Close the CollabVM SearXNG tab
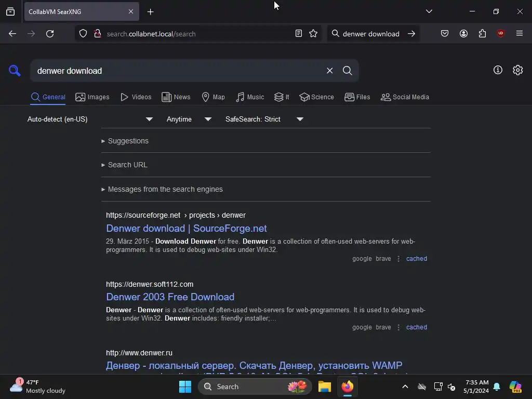532x399 pixels. [131, 11]
